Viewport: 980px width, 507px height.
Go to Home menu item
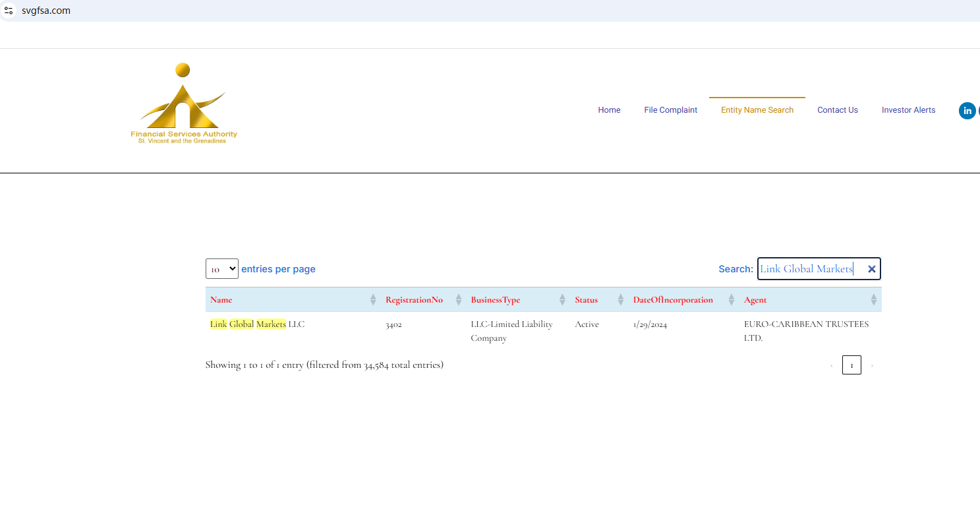tap(609, 110)
